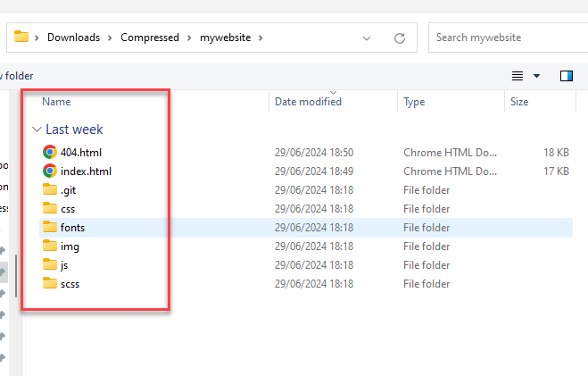Select the 404.html file name

click(81, 153)
